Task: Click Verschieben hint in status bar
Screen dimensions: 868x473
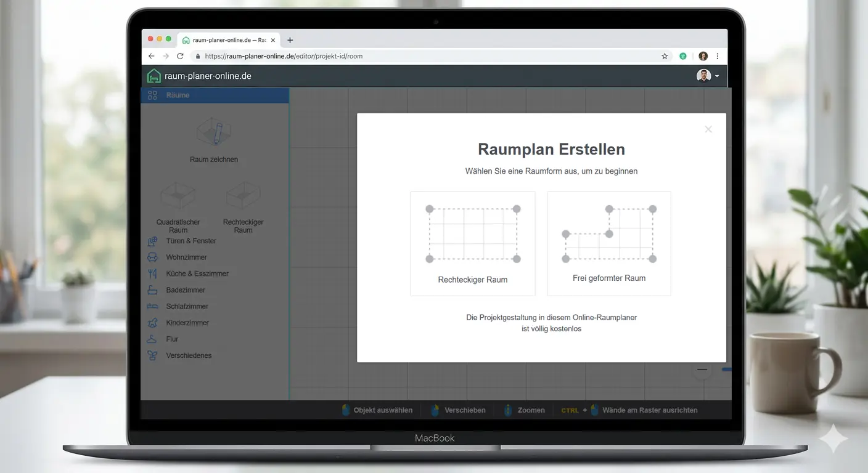Action: point(458,410)
